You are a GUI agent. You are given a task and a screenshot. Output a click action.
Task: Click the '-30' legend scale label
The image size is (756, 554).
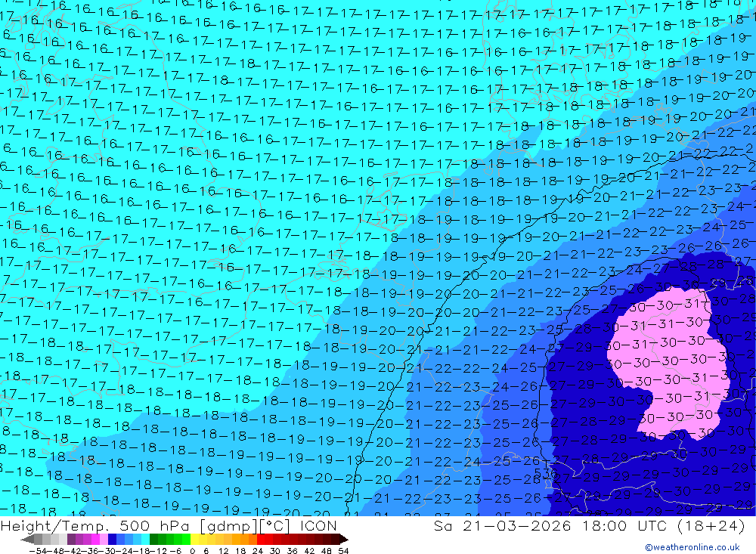(107, 551)
